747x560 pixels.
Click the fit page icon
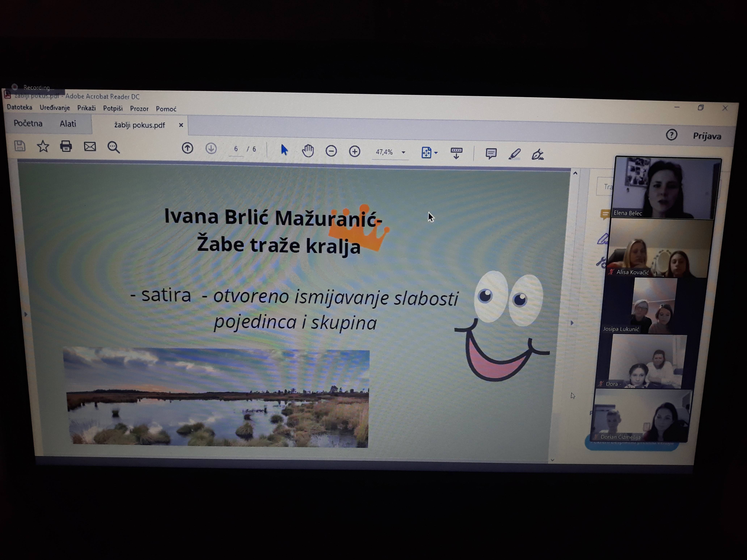pos(426,153)
